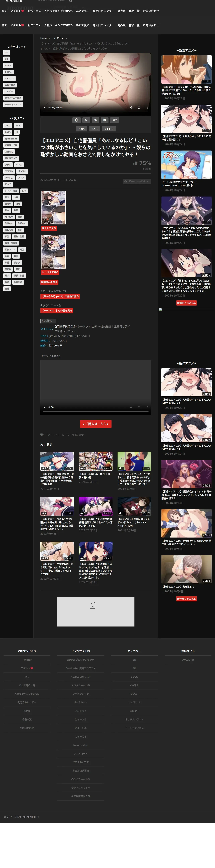Toggle mute on the sample video player
Viewport: 215px width, 868px height.
click(131, 407)
